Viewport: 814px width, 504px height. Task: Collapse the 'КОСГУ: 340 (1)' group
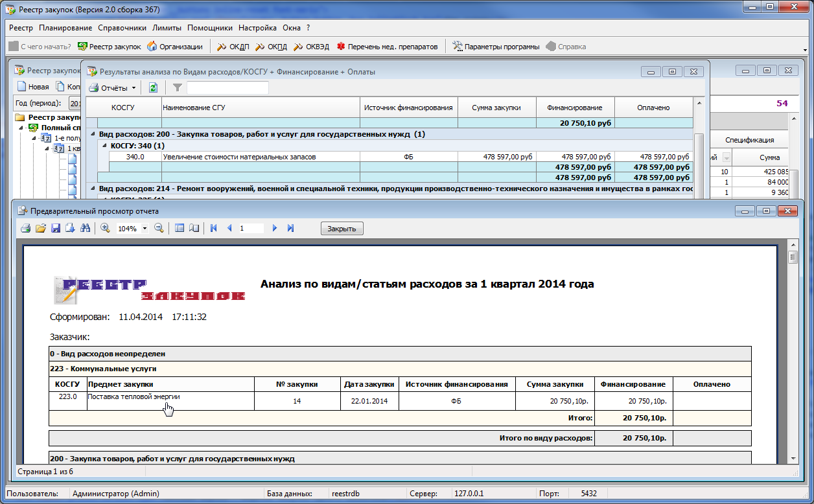coord(104,146)
